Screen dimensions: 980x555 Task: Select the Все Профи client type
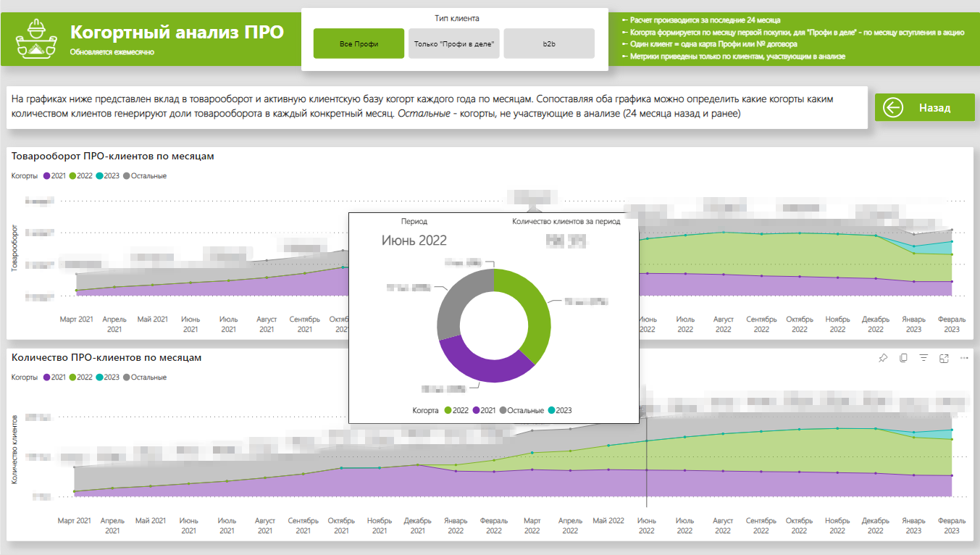(x=359, y=43)
